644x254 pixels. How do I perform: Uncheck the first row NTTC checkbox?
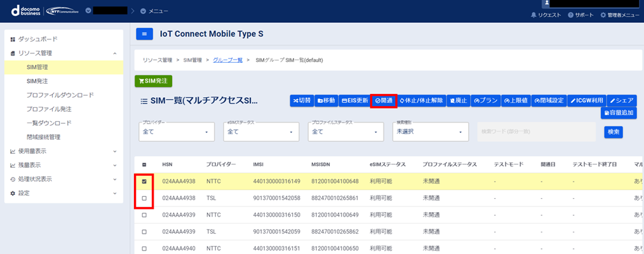click(144, 182)
